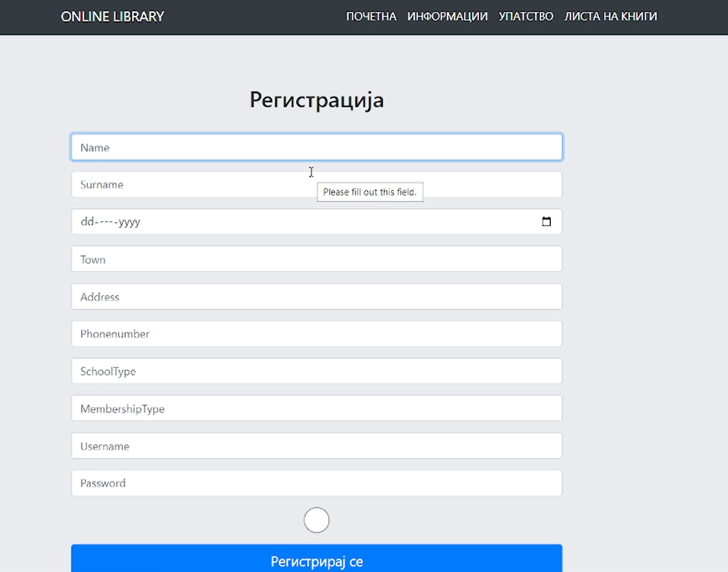Go to the ПОЧЕТНА menu item

pos(371,17)
